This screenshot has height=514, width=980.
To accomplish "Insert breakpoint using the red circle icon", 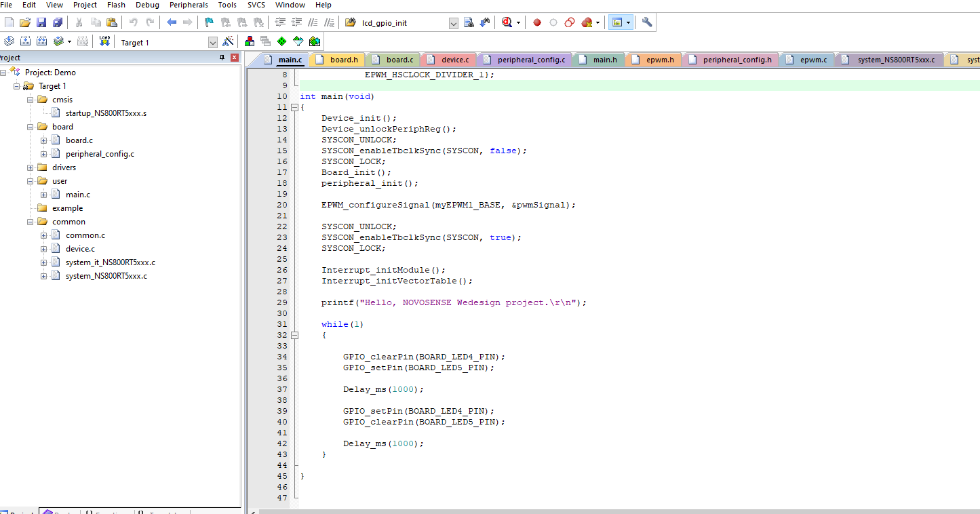I will [537, 22].
